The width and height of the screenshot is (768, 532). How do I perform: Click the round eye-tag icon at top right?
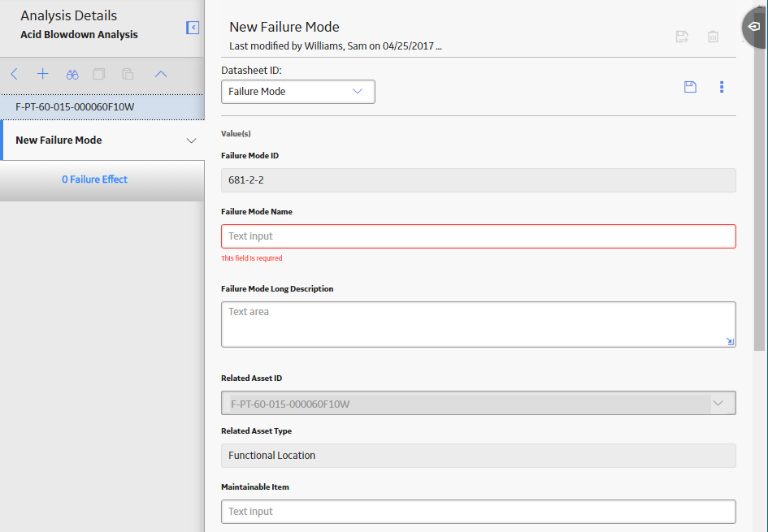(755, 27)
